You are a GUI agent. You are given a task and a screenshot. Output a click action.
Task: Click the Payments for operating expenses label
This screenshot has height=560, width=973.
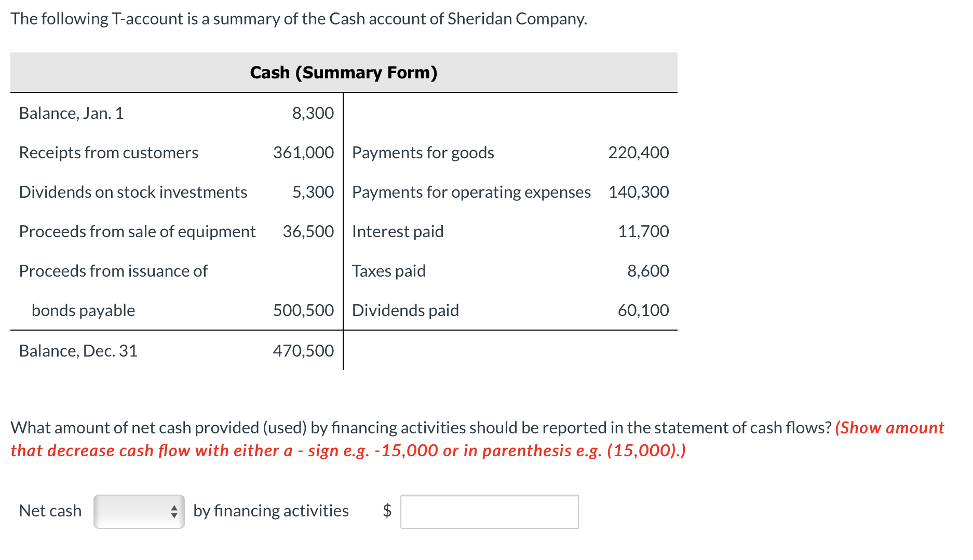tap(471, 192)
